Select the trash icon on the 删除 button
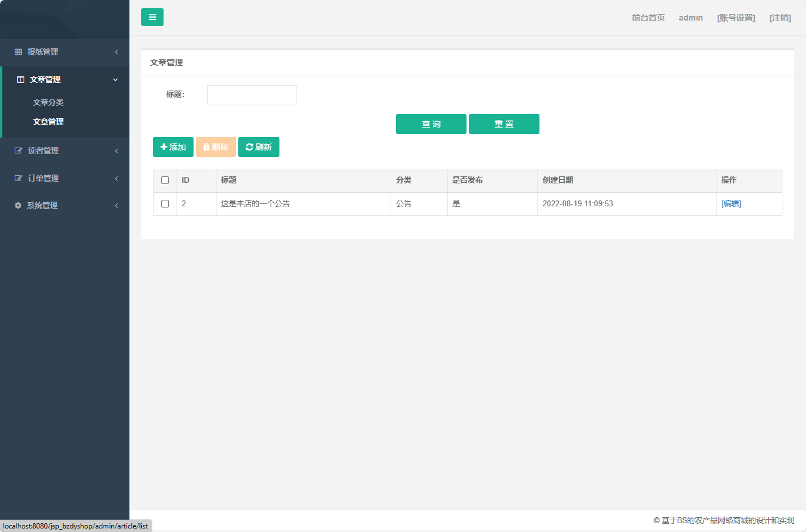 205,147
